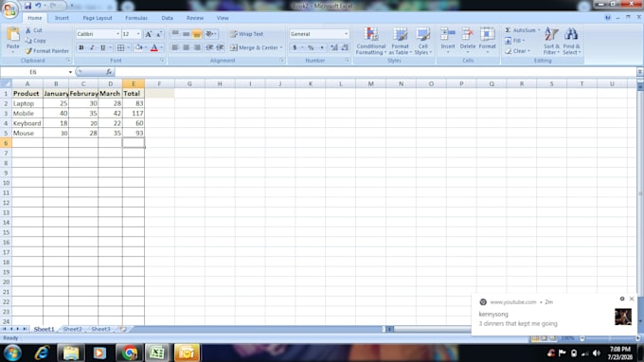The width and height of the screenshot is (644, 362).
Task: Save the workbook using quick access icon
Action: tap(27, 6)
